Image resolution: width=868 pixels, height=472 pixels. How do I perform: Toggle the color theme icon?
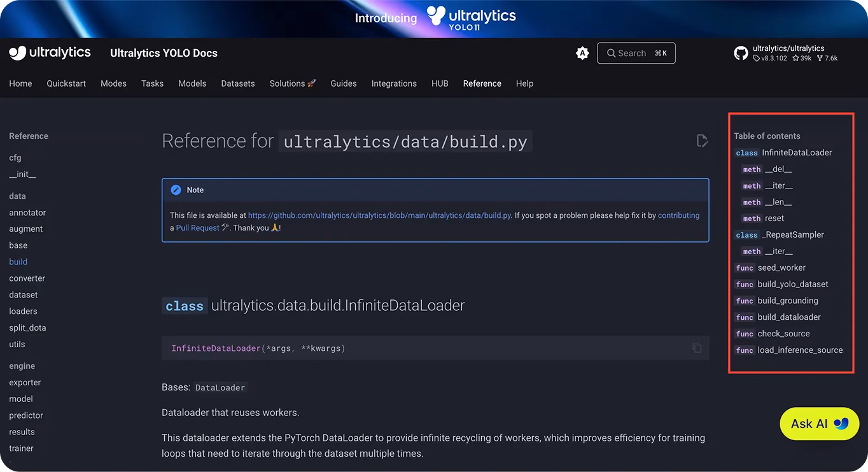click(582, 54)
